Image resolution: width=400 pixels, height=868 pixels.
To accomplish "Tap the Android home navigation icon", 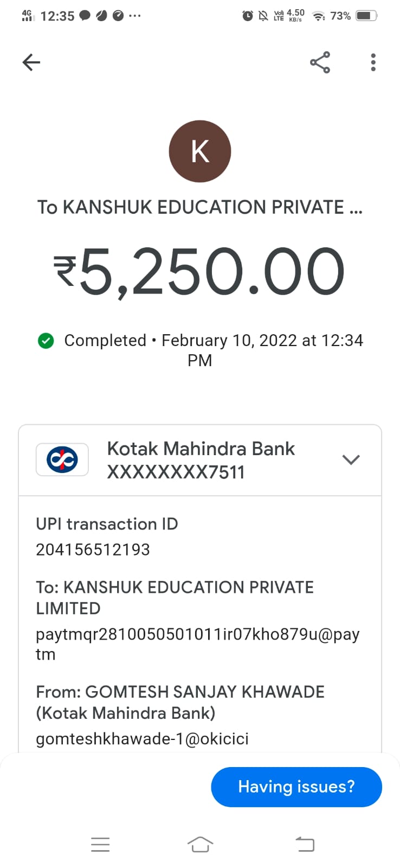I will pyautogui.click(x=200, y=844).
